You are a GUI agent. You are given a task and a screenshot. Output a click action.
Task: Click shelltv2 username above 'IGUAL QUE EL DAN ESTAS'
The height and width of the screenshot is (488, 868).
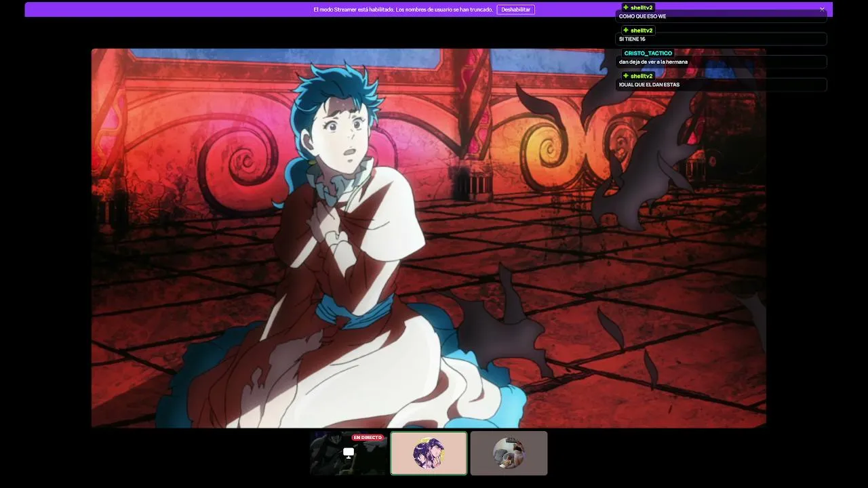(x=642, y=76)
